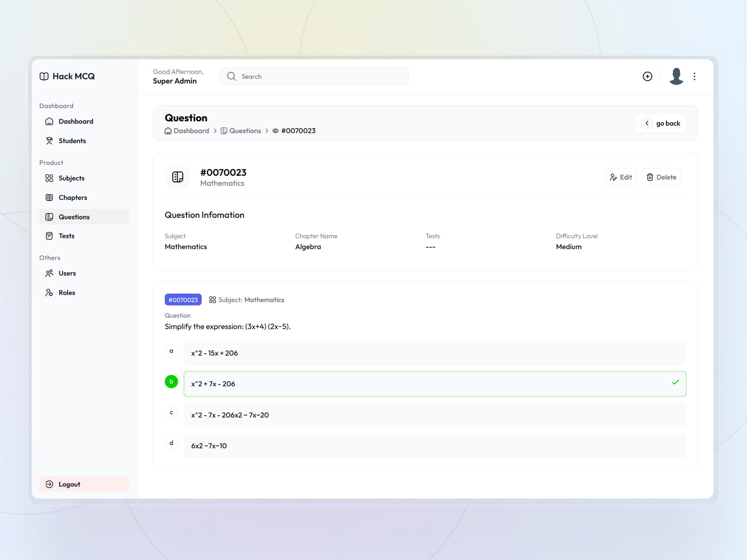Image resolution: width=747 pixels, height=560 pixels.
Task: Click the plus add icon in the header
Action: tap(647, 76)
